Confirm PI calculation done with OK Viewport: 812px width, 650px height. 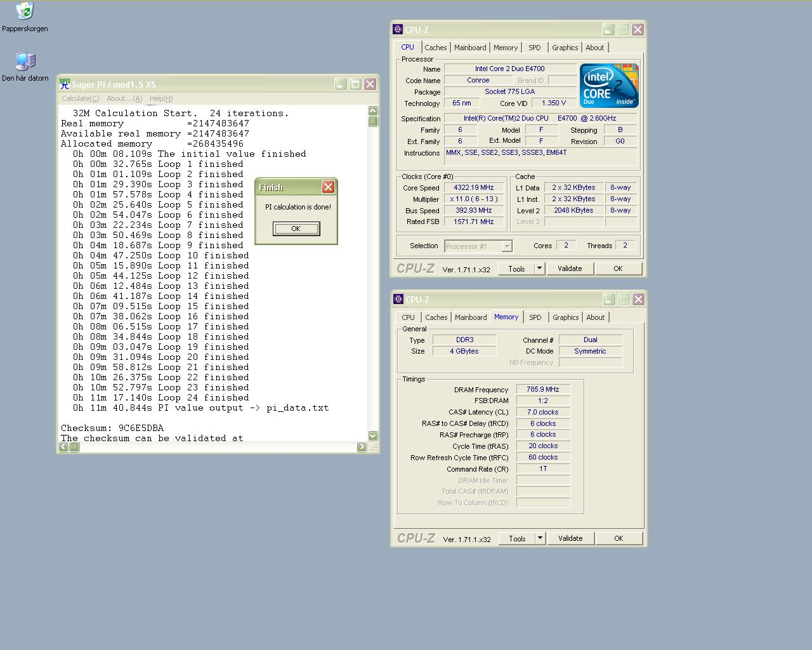click(x=296, y=229)
